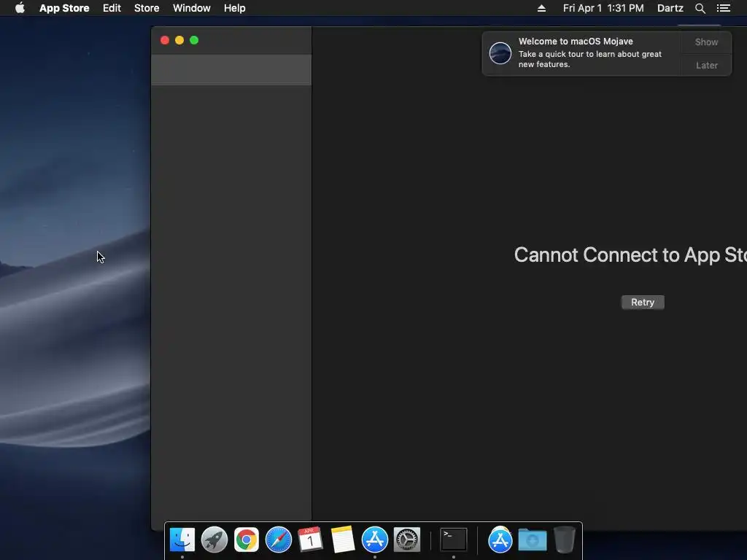
Task: Close the App Store window
Action: coord(165,41)
